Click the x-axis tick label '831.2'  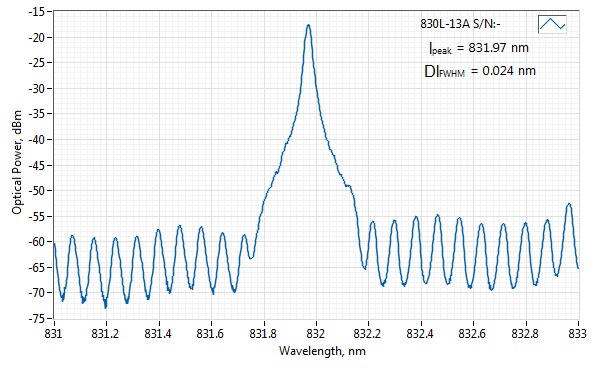pyautogui.click(x=105, y=334)
